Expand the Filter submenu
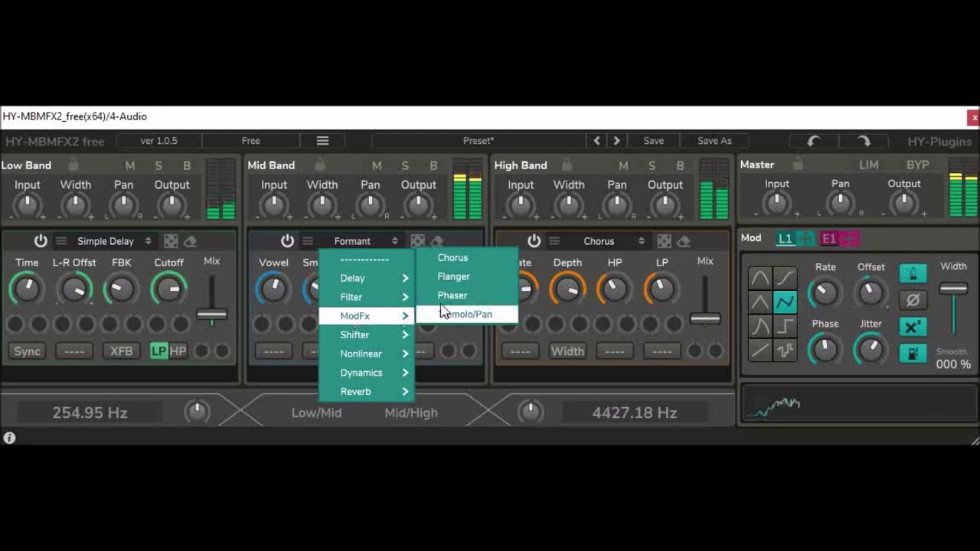 (367, 297)
